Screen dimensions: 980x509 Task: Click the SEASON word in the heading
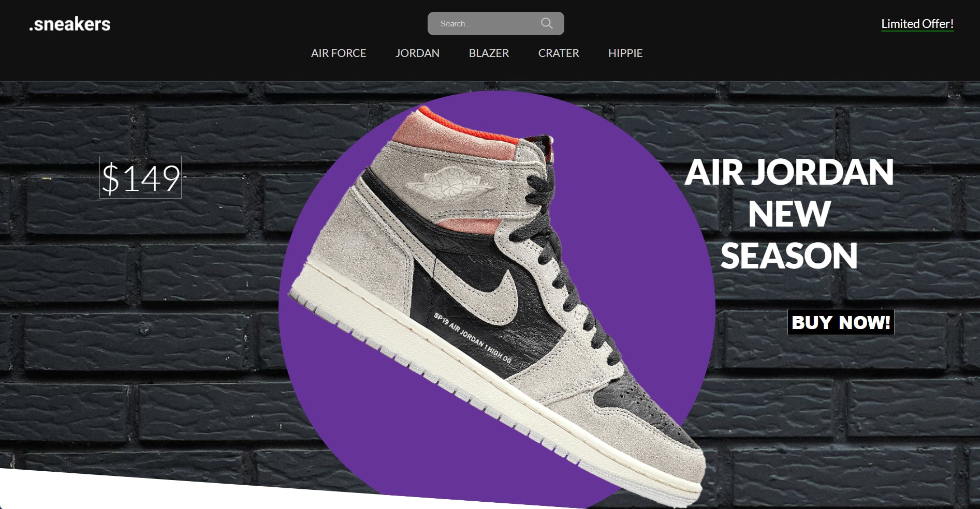[x=789, y=256]
